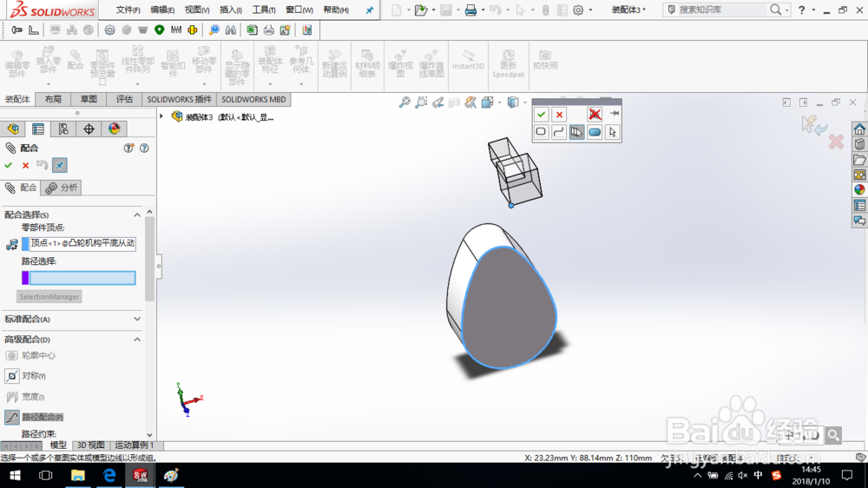The width and height of the screenshot is (868, 488).
Task: Open SOLIDWORKS Resources home pane
Action: tap(859, 129)
